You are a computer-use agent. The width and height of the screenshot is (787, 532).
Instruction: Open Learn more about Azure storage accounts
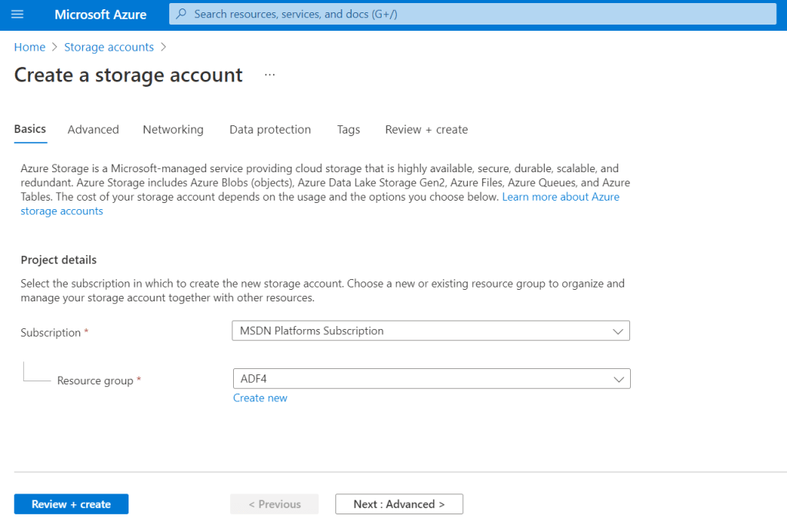(560, 197)
